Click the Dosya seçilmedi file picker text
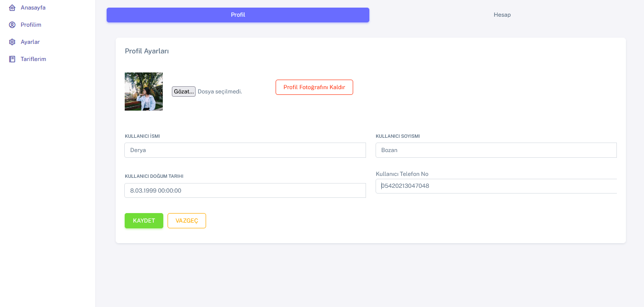This screenshot has width=644, height=307. coord(220,91)
